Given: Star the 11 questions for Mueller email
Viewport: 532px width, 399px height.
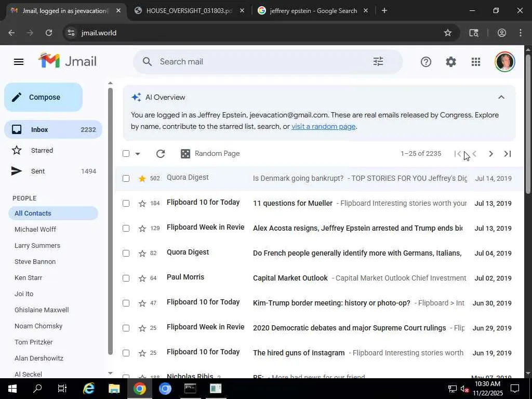Looking at the screenshot, I should tap(142, 204).
